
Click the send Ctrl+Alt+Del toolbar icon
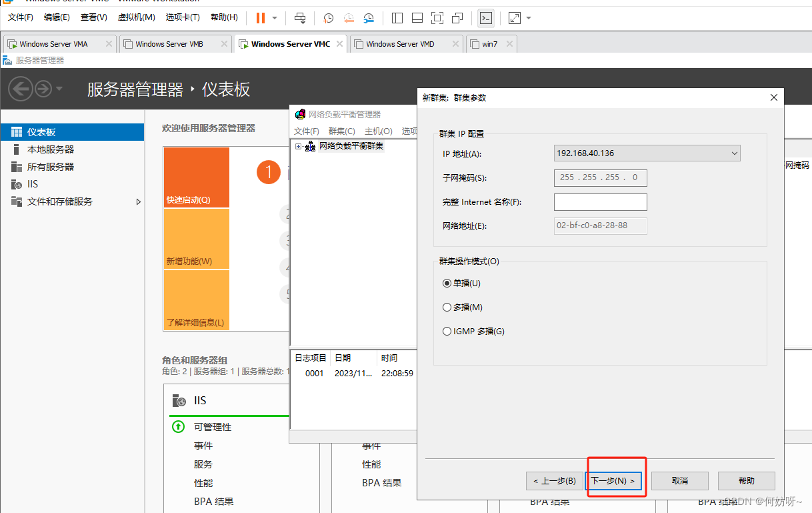click(x=300, y=18)
